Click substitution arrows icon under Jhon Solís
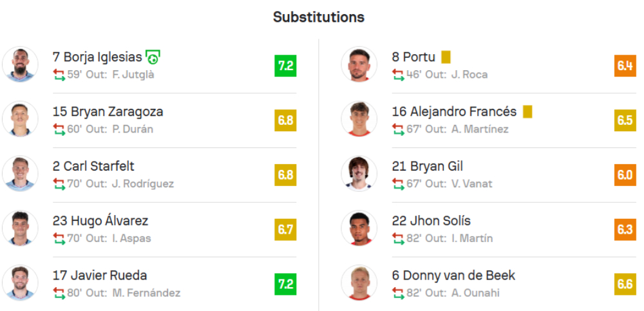644x311 pixels. click(398, 239)
